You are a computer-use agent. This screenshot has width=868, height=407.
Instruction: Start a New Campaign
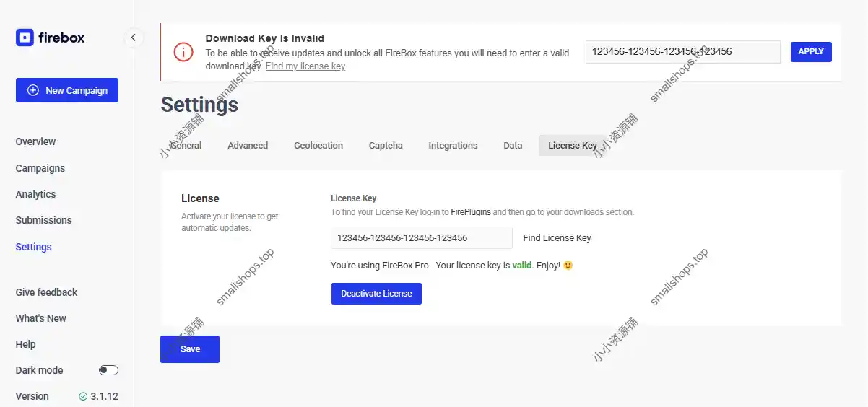(67, 90)
